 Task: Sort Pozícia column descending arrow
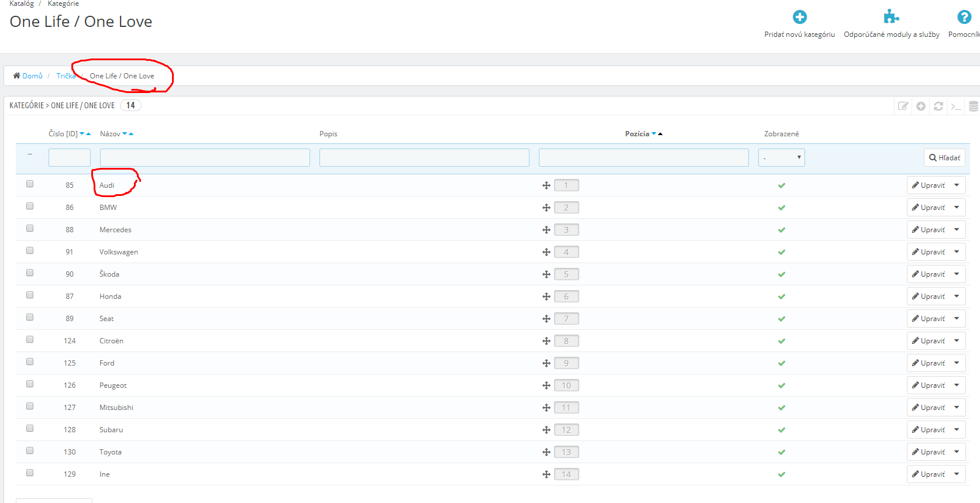pos(654,134)
